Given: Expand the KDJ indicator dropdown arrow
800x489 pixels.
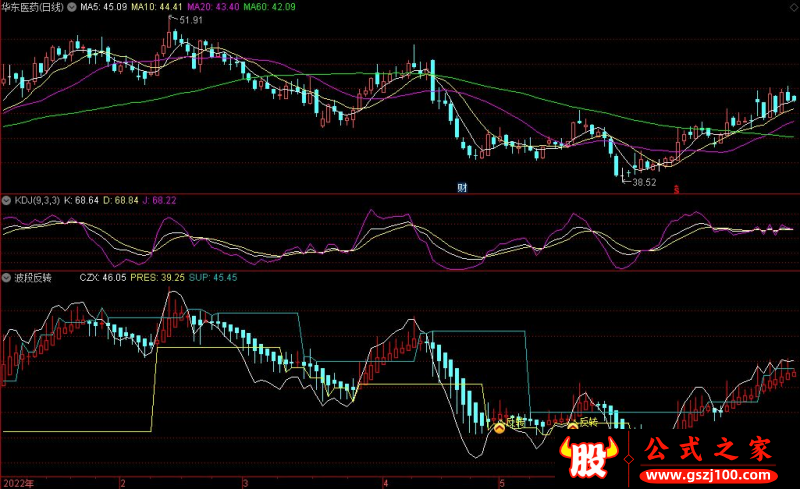Looking at the screenshot, I should pos(6,201).
